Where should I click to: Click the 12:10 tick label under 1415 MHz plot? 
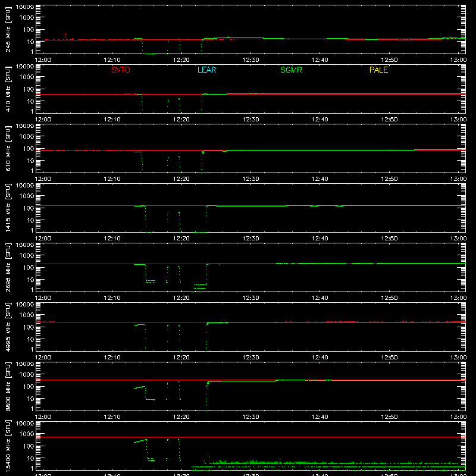[112, 239]
